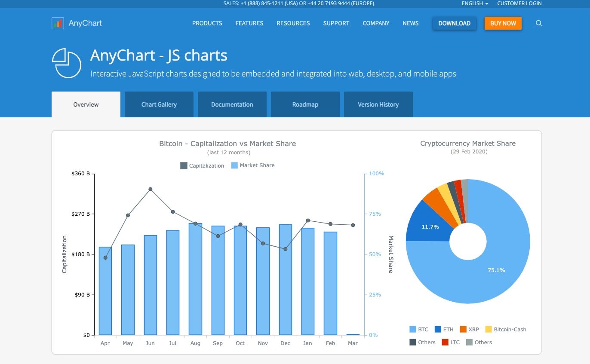
Task: Switch to the Documentation tab
Action: pyautogui.click(x=232, y=104)
